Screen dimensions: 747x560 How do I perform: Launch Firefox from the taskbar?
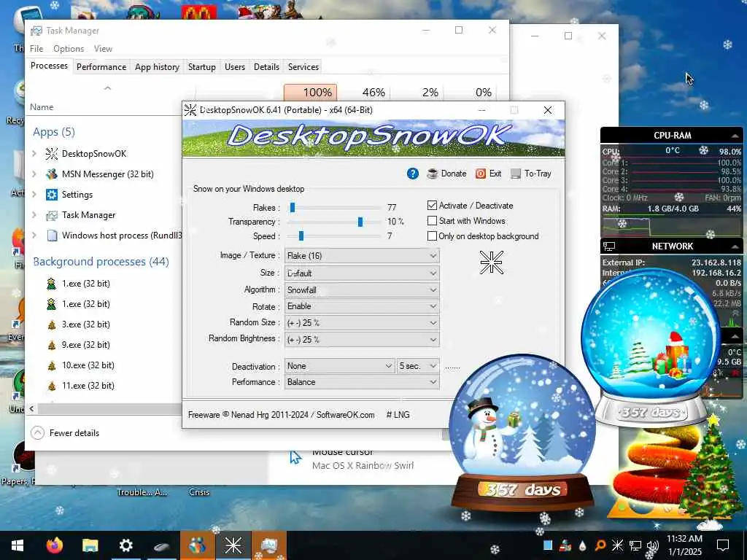pos(54,545)
